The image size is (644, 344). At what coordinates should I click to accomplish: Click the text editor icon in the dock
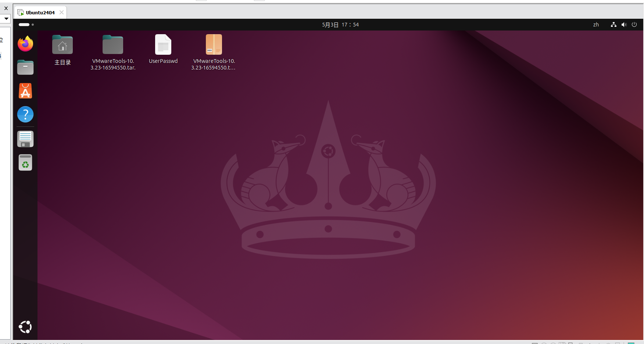(x=25, y=139)
